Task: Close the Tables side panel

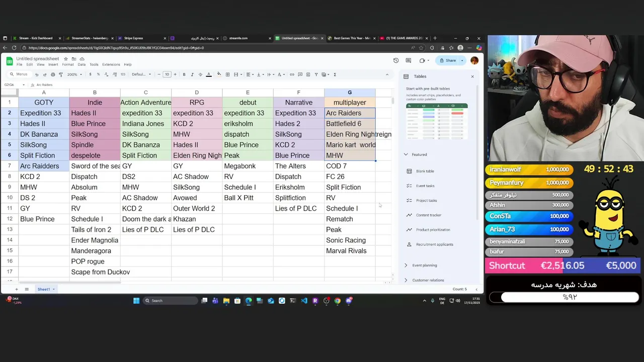Action: [x=472, y=76]
